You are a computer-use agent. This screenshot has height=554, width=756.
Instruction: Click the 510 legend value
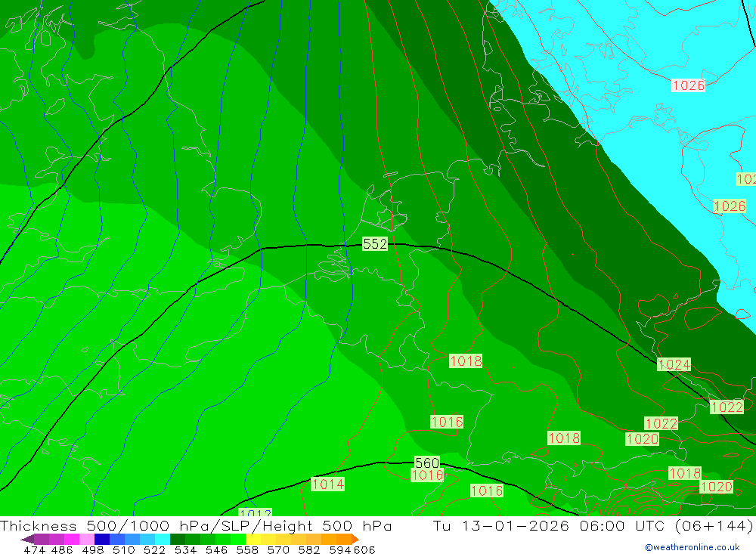[x=123, y=550]
